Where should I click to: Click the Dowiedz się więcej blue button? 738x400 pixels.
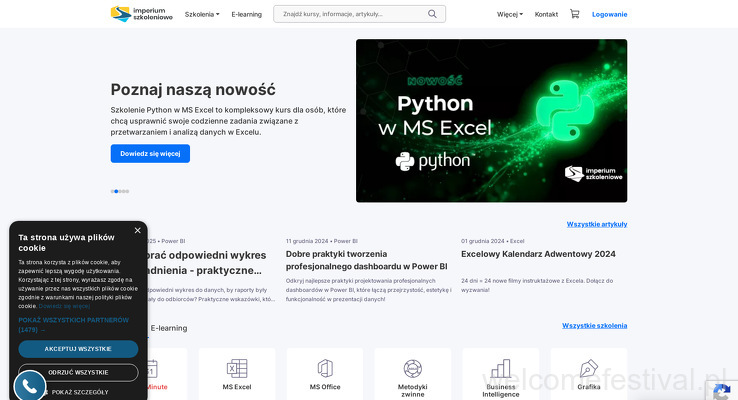pyautogui.click(x=150, y=153)
